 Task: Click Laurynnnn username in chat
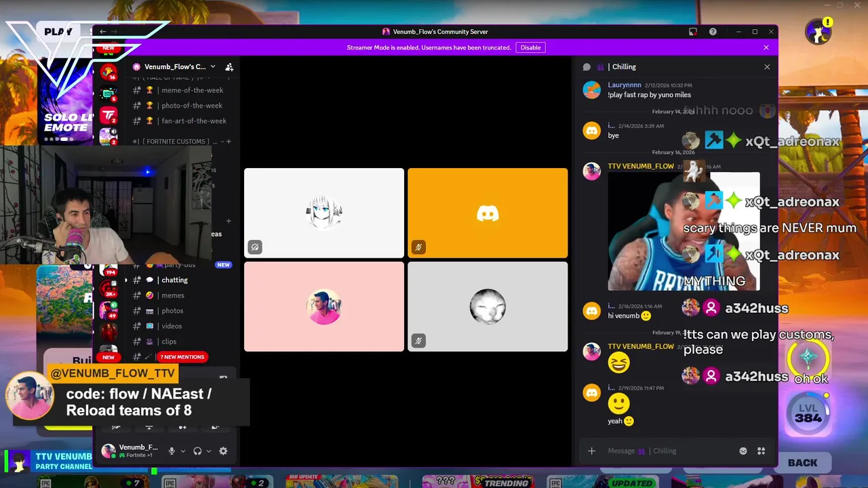(624, 85)
